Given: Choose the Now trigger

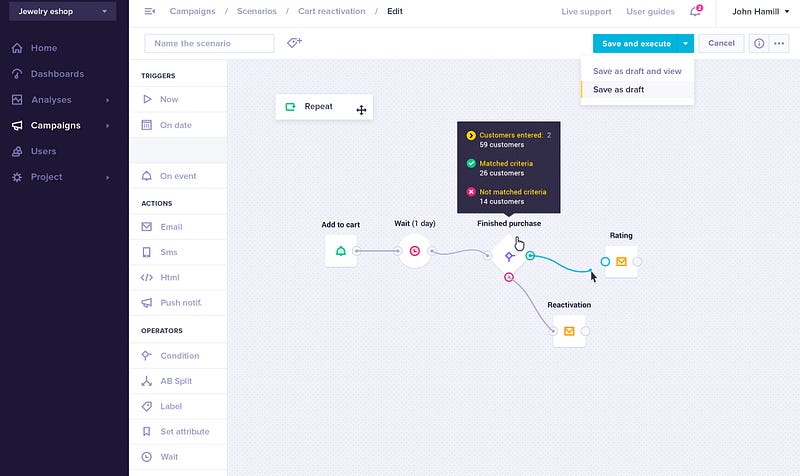Looking at the screenshot, I should click(178, 99).
